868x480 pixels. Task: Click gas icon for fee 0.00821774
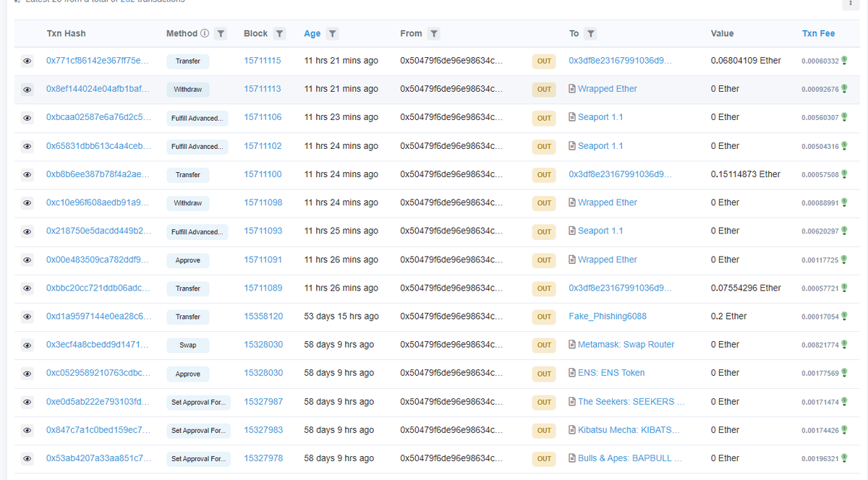[844, 345]
